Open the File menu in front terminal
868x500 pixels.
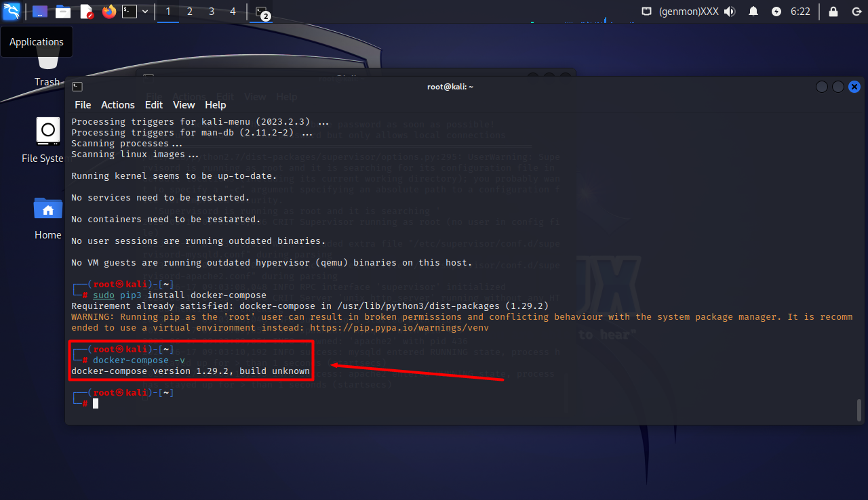point(83,105)
